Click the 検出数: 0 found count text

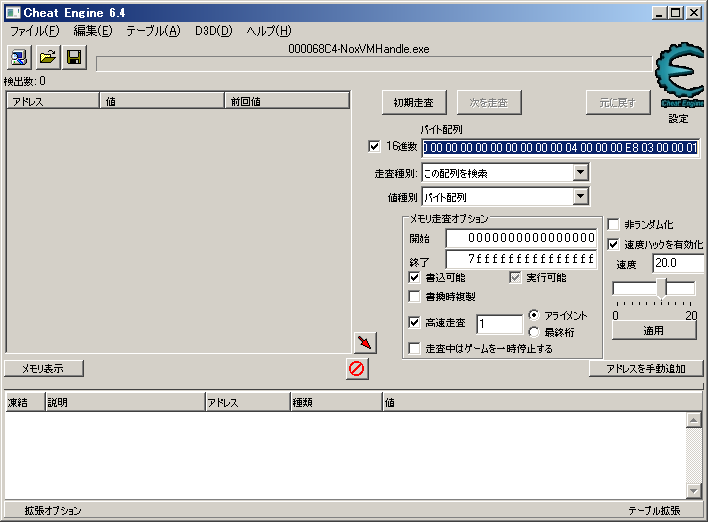25,81
